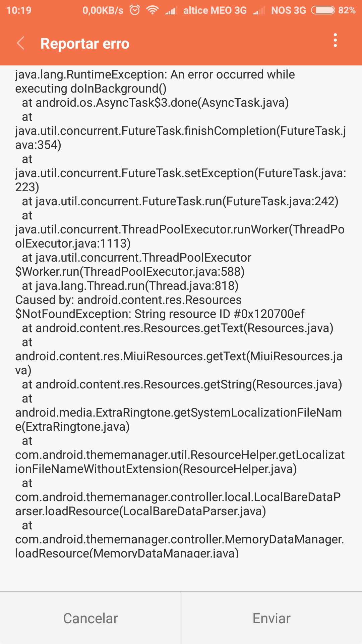362x644 pixels.
Task: Open the three-dot overflow menu
Action: [335, 40]
